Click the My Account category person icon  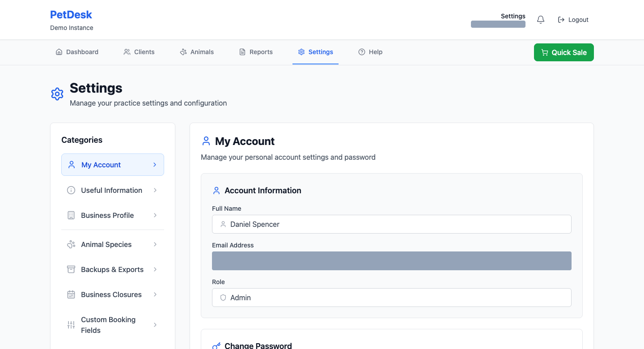pyautogui.click(x=72, y=165)
